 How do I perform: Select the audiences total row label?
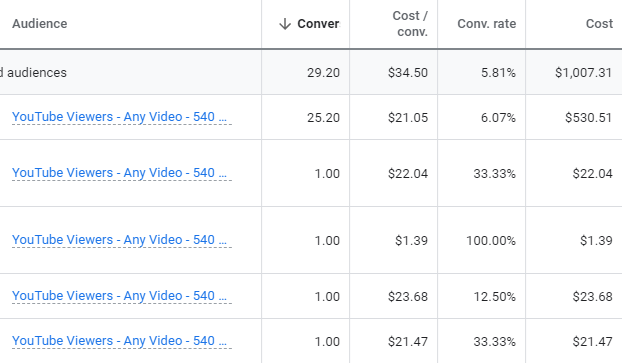point(33,73)
